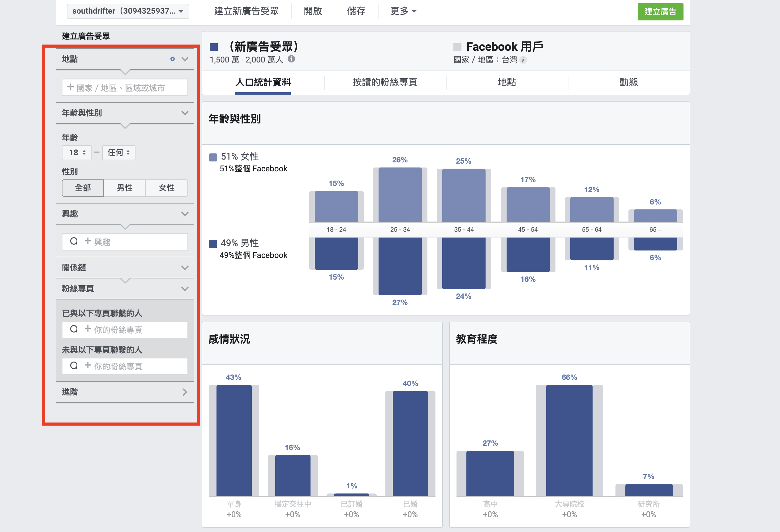Click search icon under 未與以下專頁聯繫的人
The height and width of the screenshot is (532, 780).
(74, 366)
